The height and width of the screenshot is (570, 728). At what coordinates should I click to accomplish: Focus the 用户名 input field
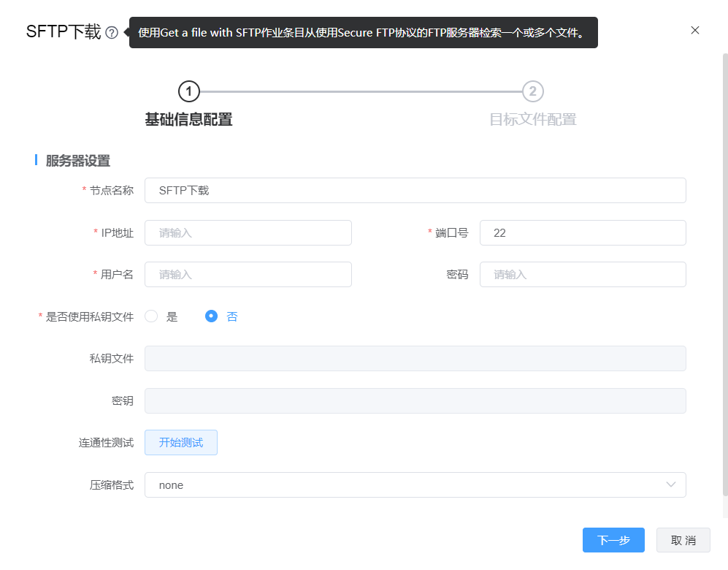[248, 275]
